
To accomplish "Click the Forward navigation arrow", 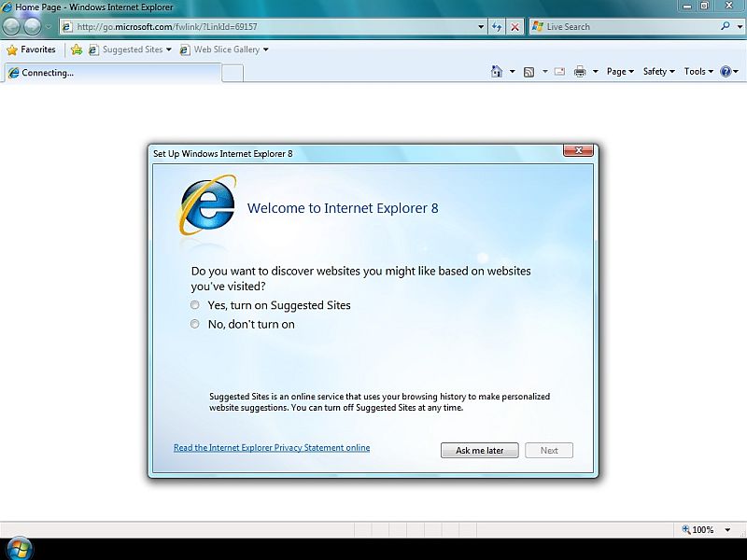I will (x=32, y=27).
